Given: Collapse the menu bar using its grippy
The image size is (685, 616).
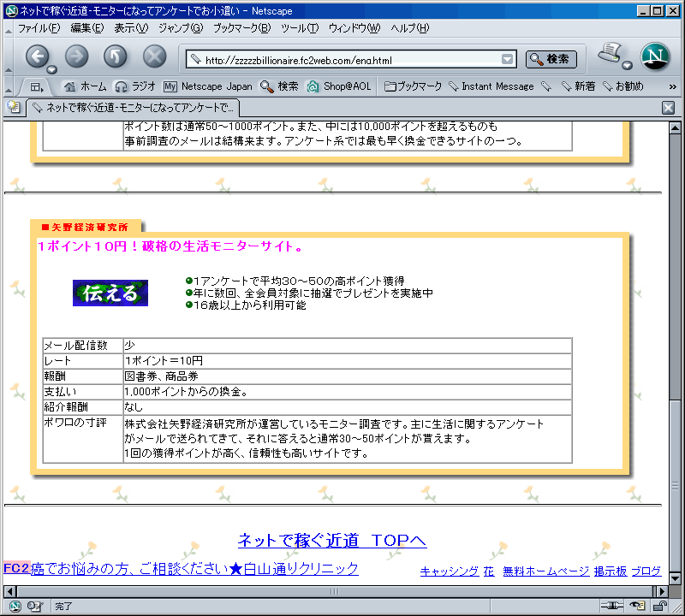Looking at the screenshot, I should point(9,29).
